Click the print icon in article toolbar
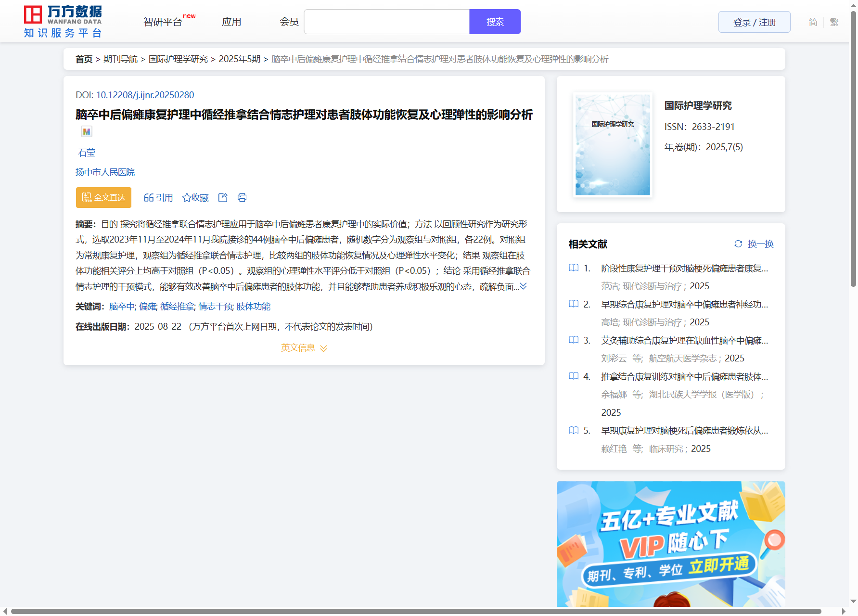The height and width of the screenshot is (616, 858). tap(242, 198)
